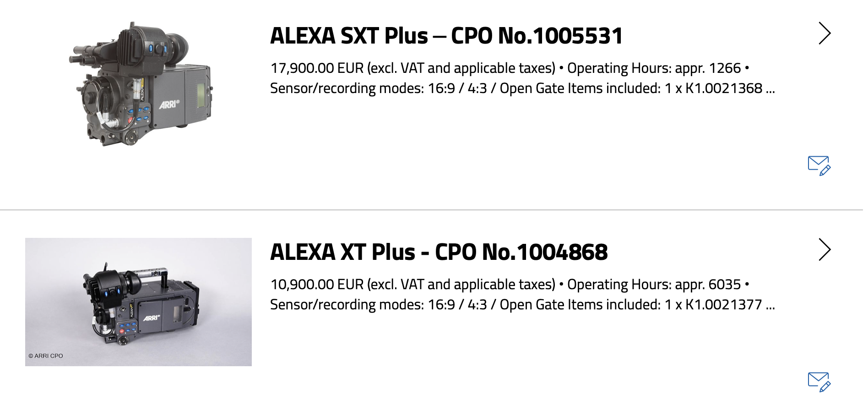This screenshot has height=418, width=868.
Task: Click the 10,900.00 EUR price text
Action: (316, 285)
